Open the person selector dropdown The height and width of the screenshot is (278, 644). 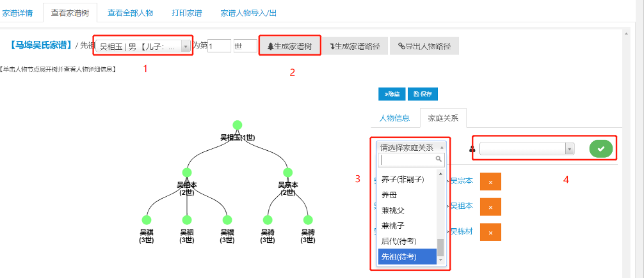pos(527,149)
